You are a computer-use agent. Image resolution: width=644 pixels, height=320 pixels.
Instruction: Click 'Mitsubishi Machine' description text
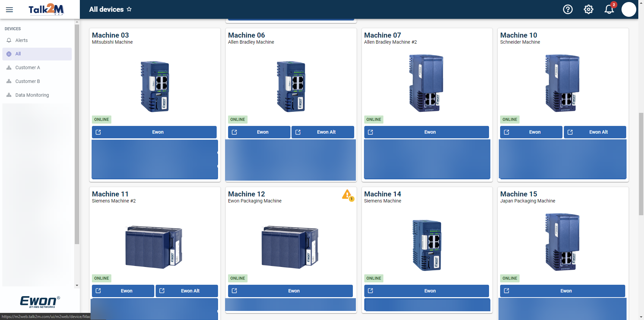tap(112, 42)
